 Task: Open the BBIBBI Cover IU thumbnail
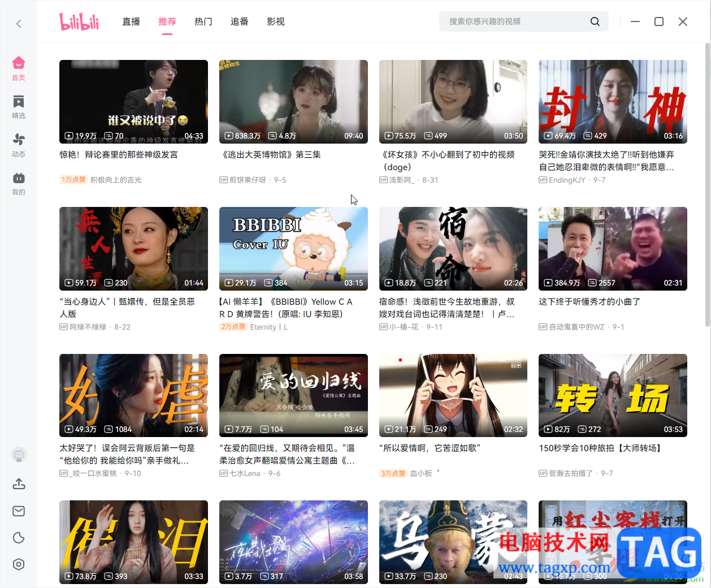[x=293, y=249]
